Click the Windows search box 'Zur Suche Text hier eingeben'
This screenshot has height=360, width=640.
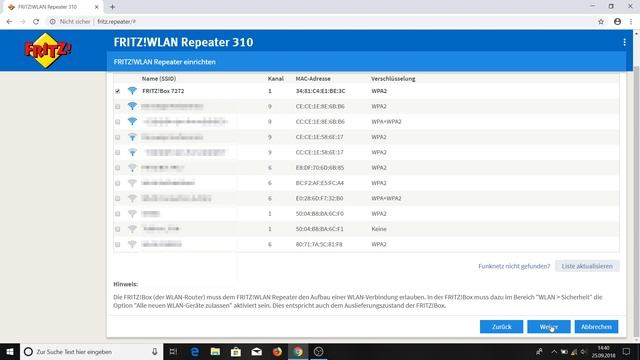click(92, 351)
